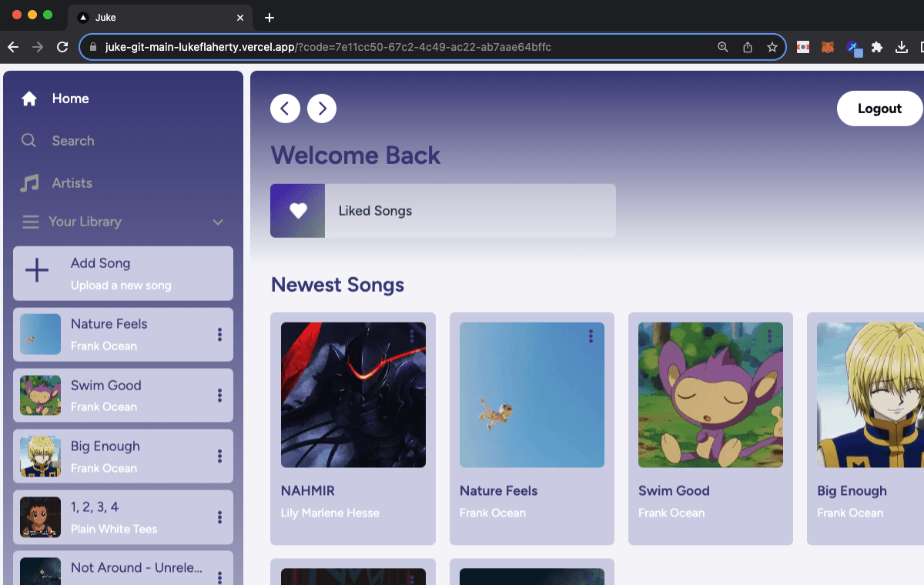Viewport: 924px width, 585px height.
Task: Click the NAHMIR song title
Action: tap(308, 490)
